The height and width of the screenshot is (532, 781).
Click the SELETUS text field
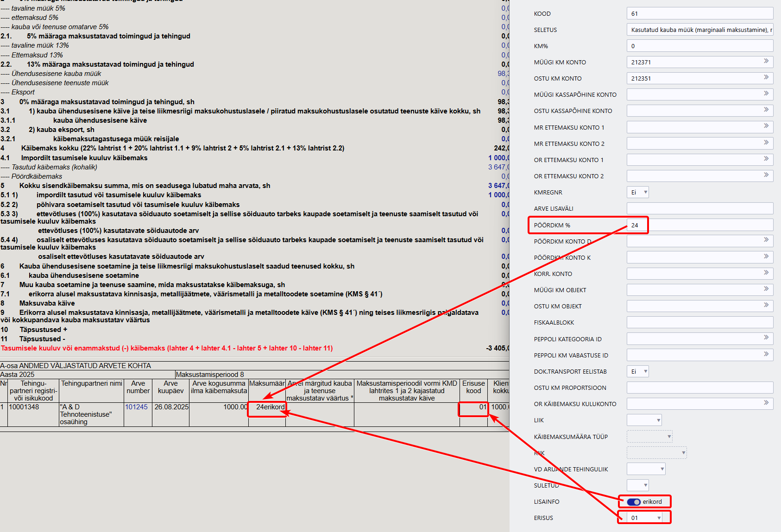[700, 30]
